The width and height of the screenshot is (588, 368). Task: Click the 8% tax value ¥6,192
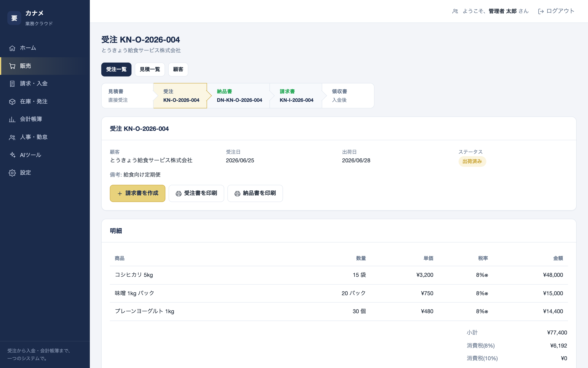[559, 346]
